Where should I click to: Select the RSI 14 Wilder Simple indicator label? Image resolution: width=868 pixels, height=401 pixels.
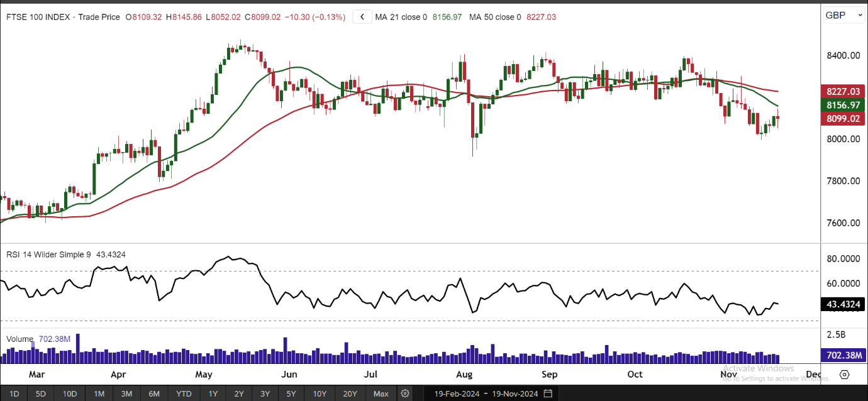[48, 255]
